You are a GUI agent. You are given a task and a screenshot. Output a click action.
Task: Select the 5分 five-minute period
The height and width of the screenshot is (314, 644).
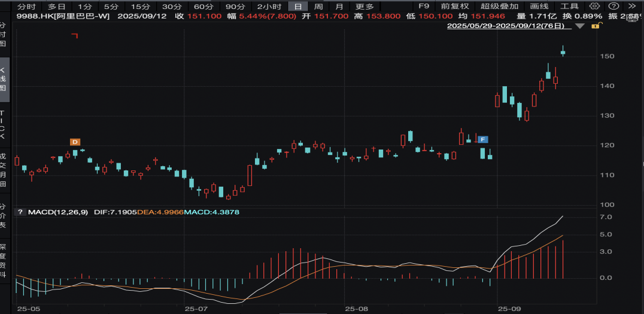tap(111, 6)
